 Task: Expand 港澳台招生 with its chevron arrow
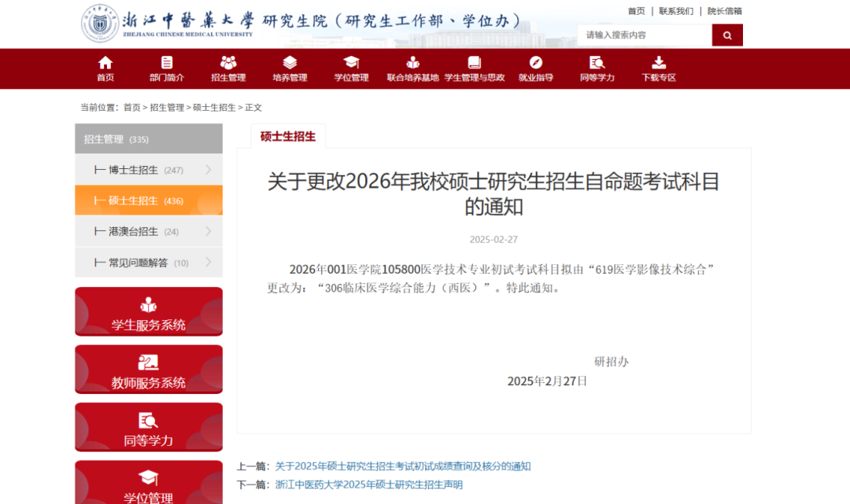pos(208,231)
